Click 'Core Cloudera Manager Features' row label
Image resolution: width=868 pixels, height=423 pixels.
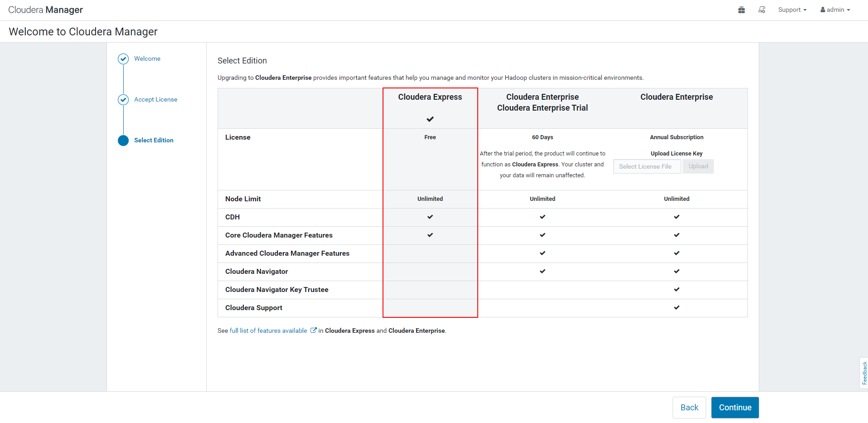279,235
